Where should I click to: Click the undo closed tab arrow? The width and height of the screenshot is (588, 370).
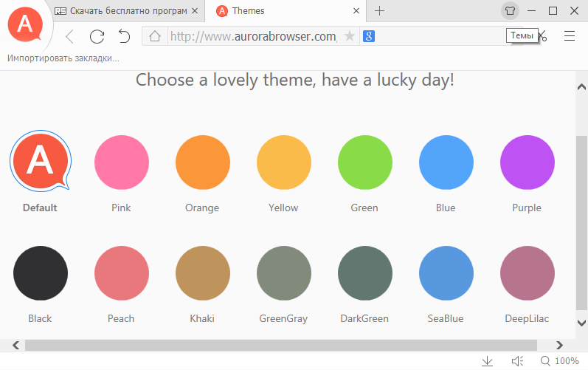pos(123,37)
